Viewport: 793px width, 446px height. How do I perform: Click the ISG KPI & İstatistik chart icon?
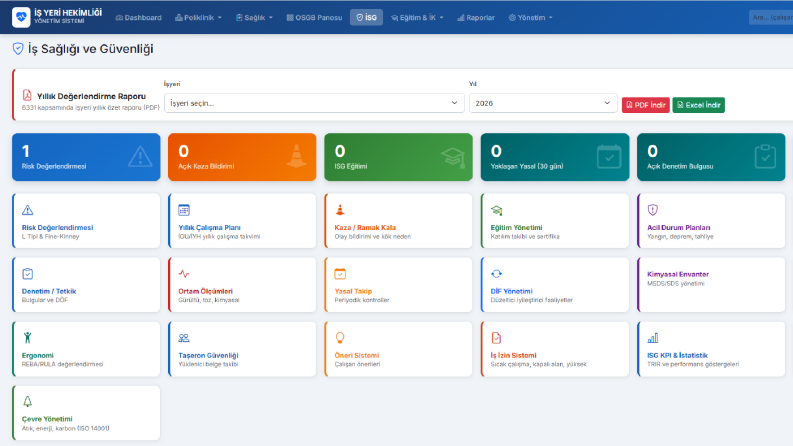[x=652, y=338]
